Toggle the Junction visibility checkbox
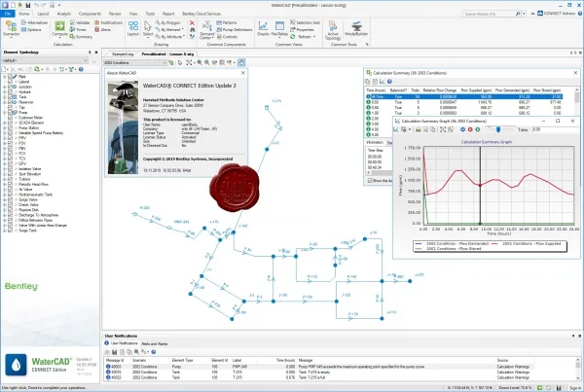 coord(10,87)
